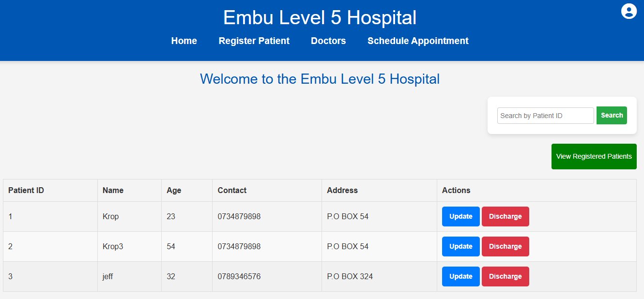Discharge patient jeff
The image size is (644, 299).
pos(505,276)
